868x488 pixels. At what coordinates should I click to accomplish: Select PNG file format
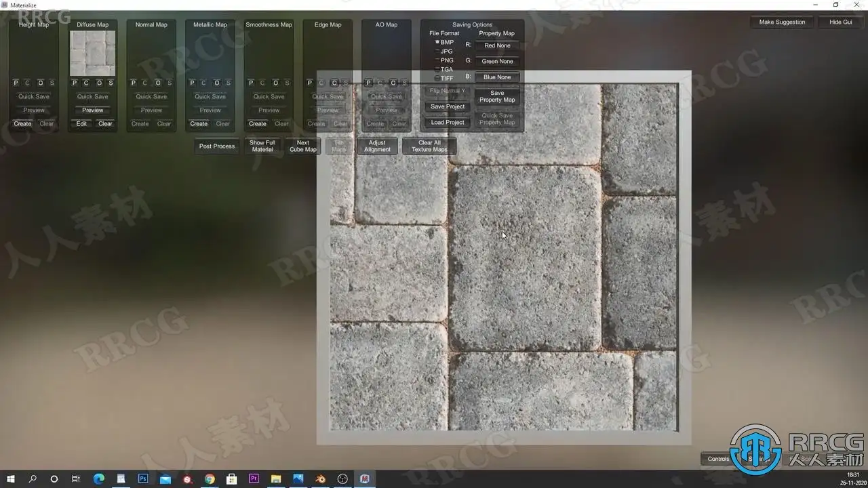pos(445,60)
